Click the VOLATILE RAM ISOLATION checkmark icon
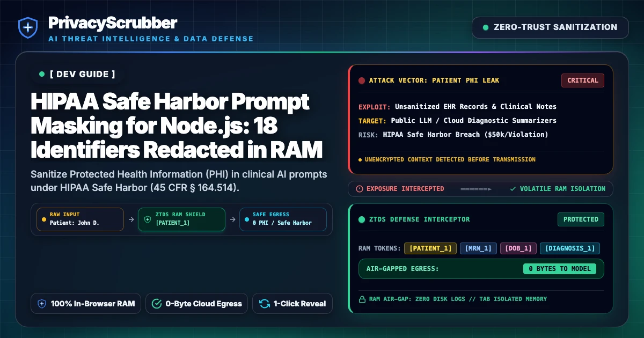The width and height of the screenshot is (644, 338). pos(513,189)
